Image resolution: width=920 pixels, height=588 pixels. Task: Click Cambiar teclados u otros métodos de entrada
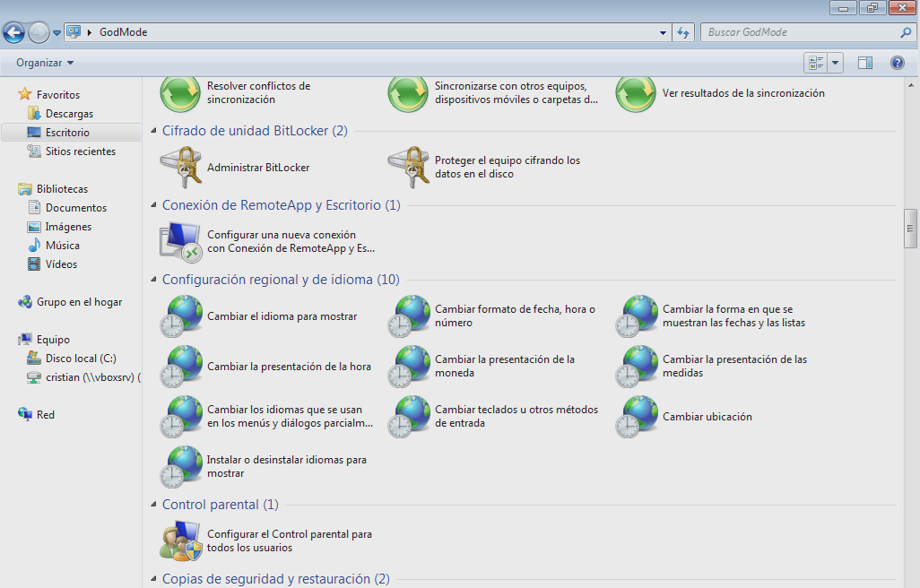pyautogui.click(x=516, y=416)
